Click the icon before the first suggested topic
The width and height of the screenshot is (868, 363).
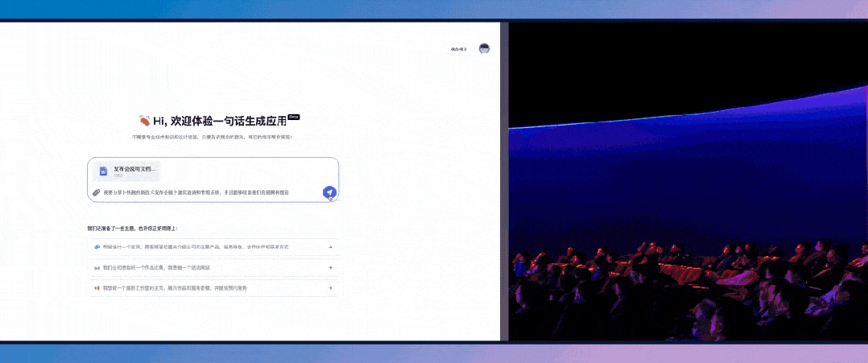[97, 246]
